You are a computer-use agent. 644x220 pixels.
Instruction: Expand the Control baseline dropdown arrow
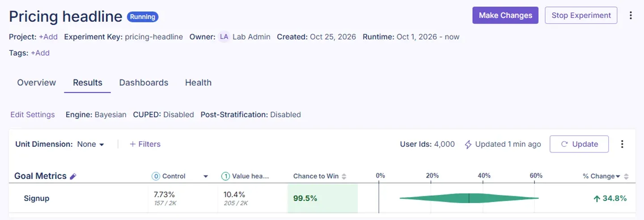(206, 176)
